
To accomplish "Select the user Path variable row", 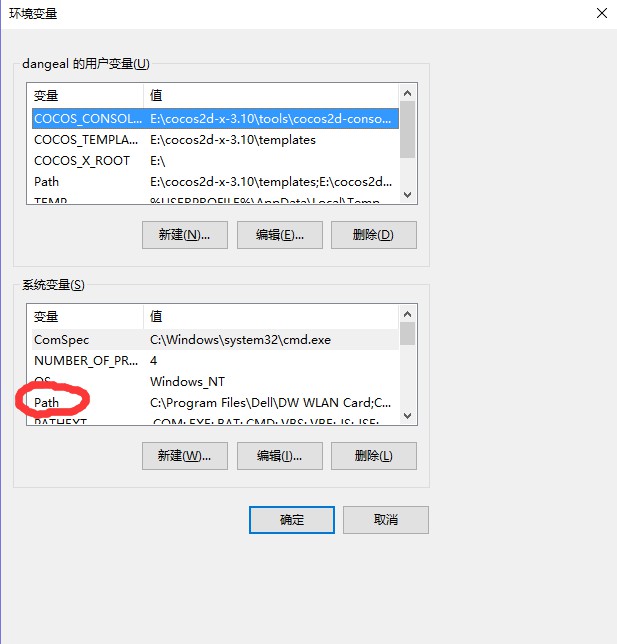I will tap(215, 182).
